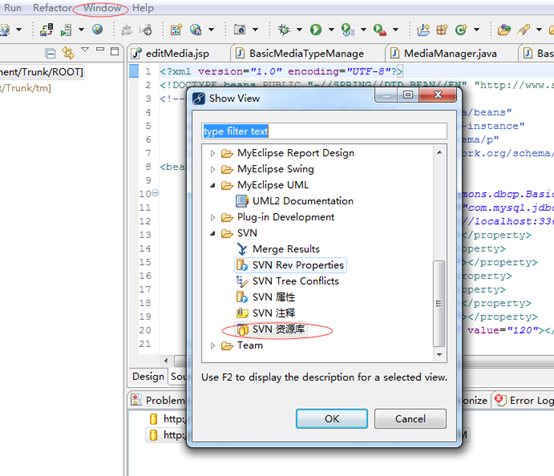Click the SVN 注释 annotation icon
554x476 pixels.
point(242,313)
